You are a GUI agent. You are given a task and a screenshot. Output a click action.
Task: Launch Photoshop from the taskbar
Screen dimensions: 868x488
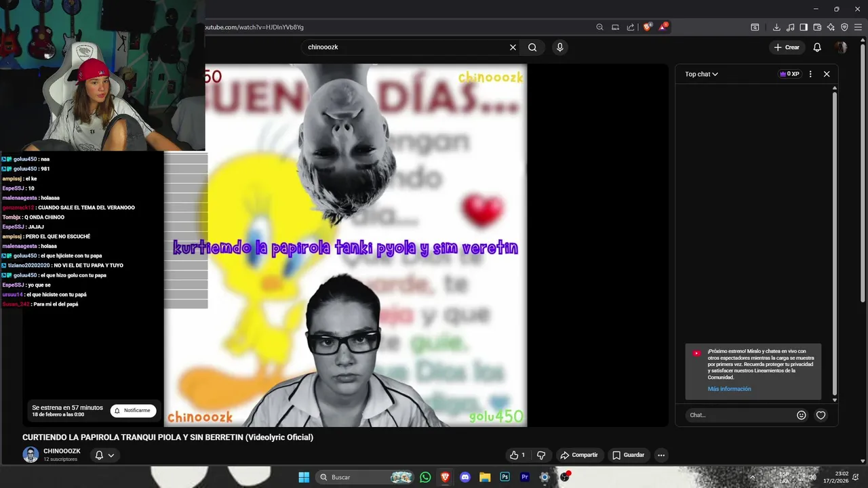pyautogui.click(x=505, y=477)
